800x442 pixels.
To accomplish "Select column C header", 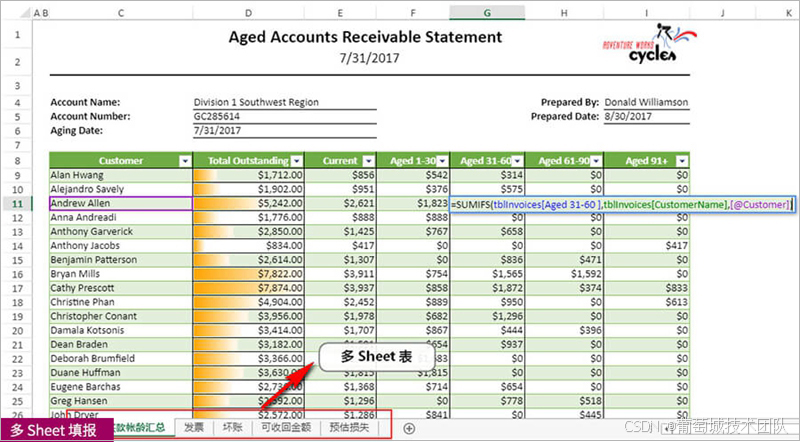I will (x=121, y=13).
